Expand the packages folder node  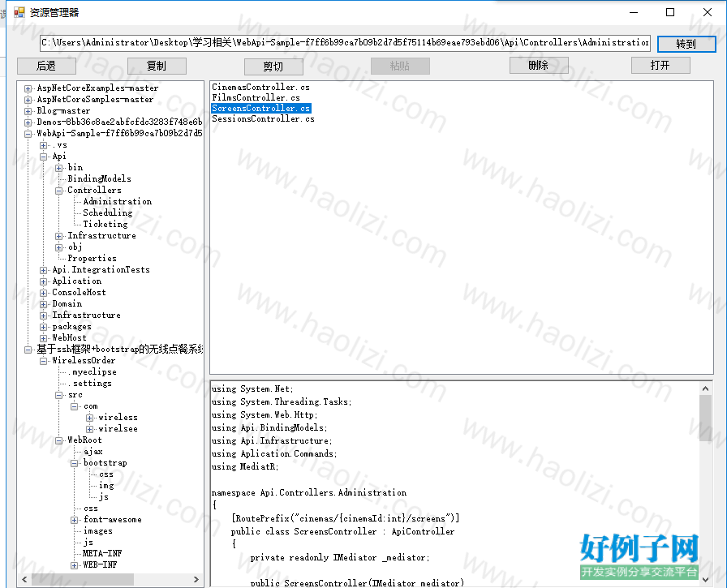point(44,327)
